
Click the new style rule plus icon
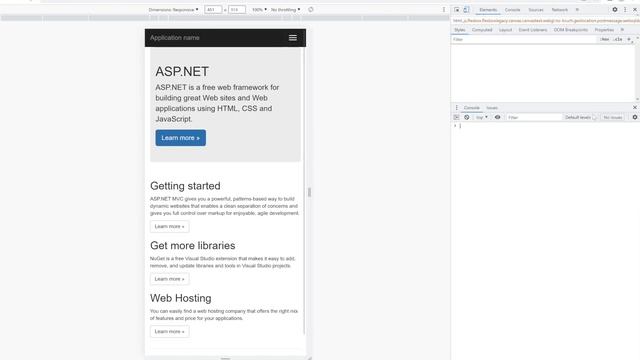(x=629, y=40)
